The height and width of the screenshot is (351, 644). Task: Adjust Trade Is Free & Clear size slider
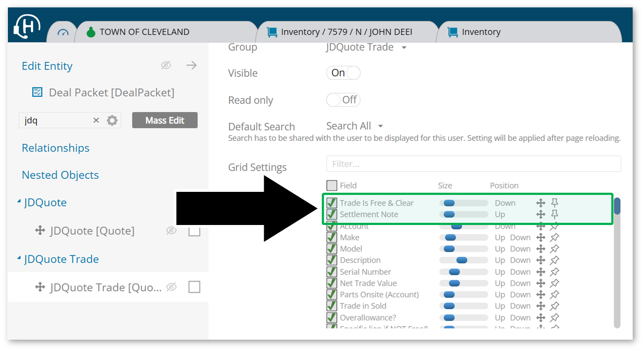pyautogui.click(x=464, y=203)
